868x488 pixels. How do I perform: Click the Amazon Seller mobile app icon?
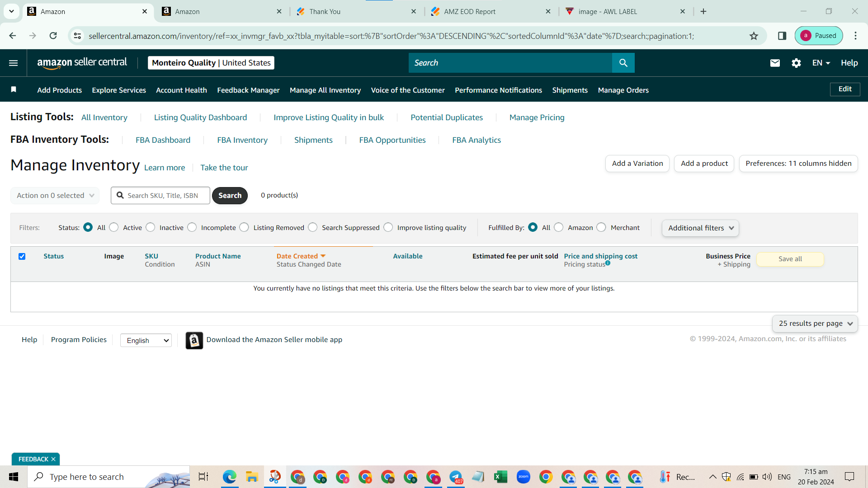[194, 340]
